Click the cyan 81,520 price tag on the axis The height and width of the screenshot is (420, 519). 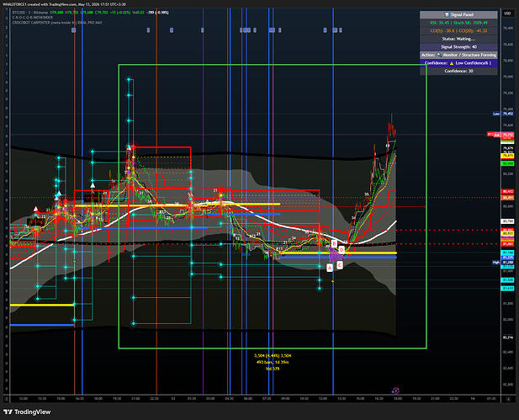point(508,280)
